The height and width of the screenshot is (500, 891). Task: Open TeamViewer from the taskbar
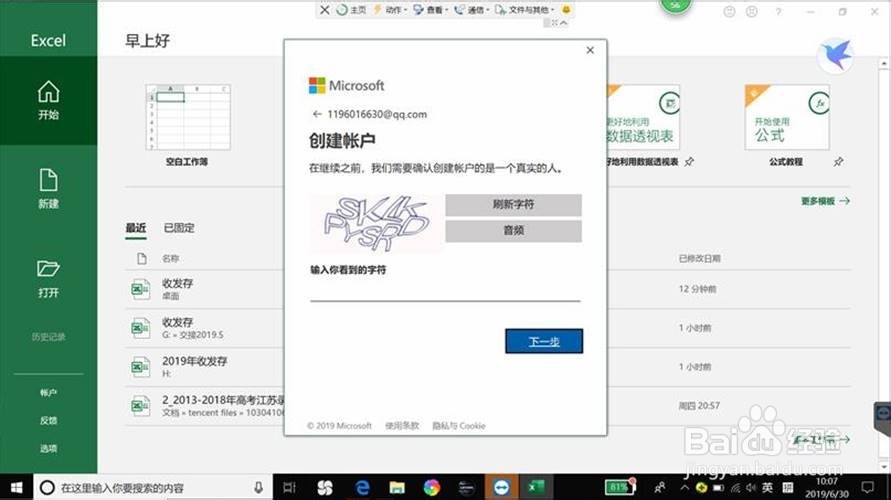coord(501,488)
